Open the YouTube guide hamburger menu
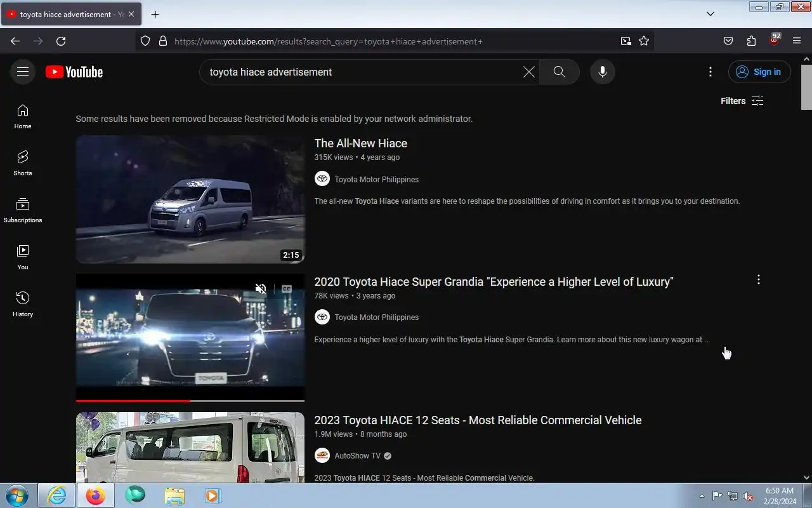 tap(23, 72)
